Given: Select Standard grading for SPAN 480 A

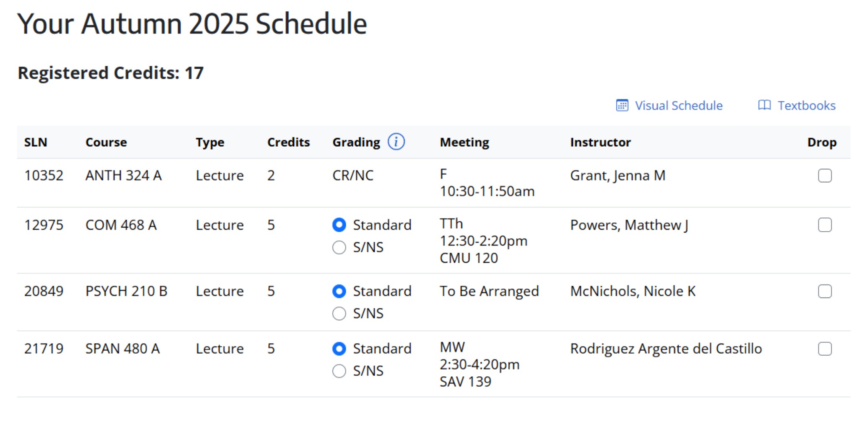Looking at the screenshot, I should [339, 348].
